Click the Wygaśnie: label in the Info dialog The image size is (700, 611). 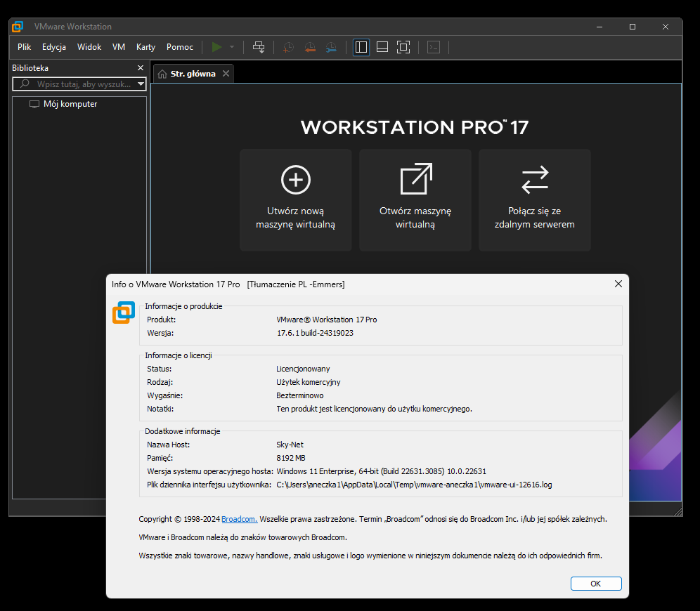pyautogui.click(x=164, y=395)
